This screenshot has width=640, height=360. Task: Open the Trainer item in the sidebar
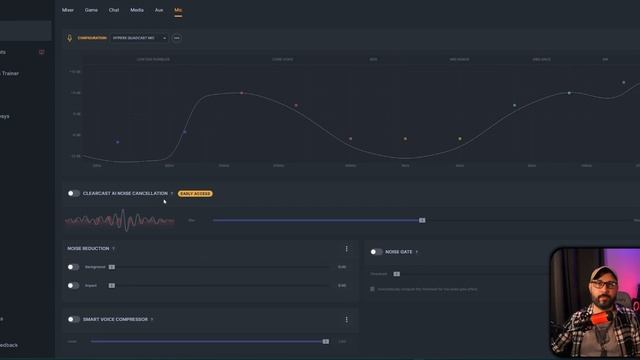pos(10,73)
